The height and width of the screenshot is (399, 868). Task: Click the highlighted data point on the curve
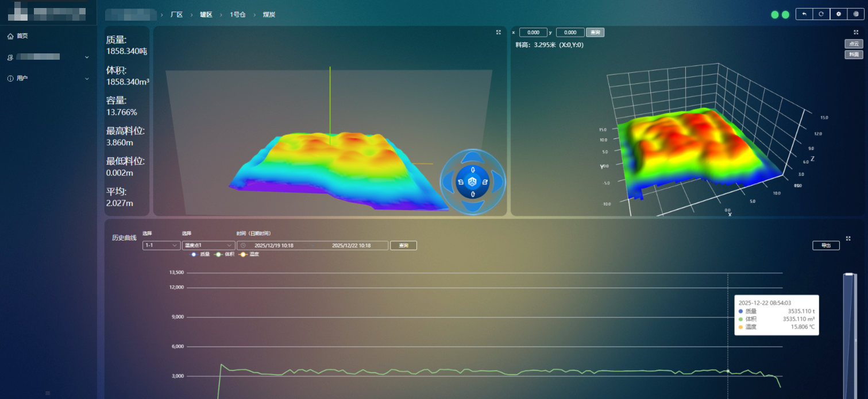(728, 371)
